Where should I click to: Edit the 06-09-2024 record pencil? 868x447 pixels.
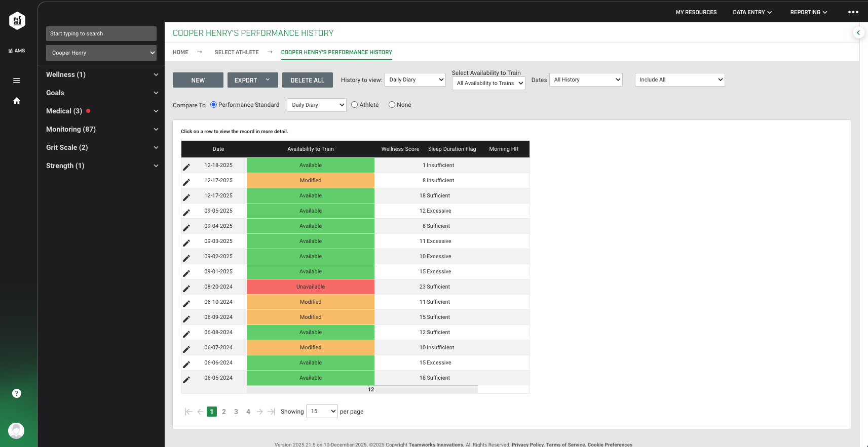coord(186,318)
